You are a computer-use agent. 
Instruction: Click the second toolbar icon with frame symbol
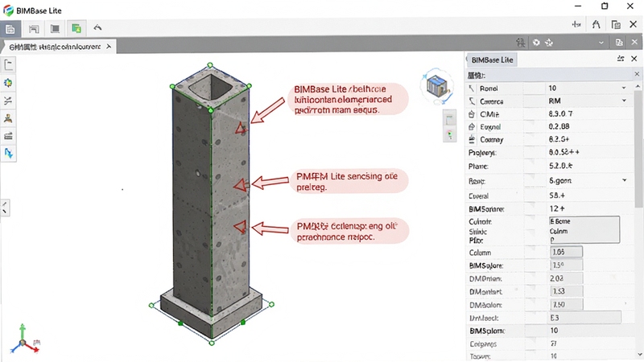[34, 29]
